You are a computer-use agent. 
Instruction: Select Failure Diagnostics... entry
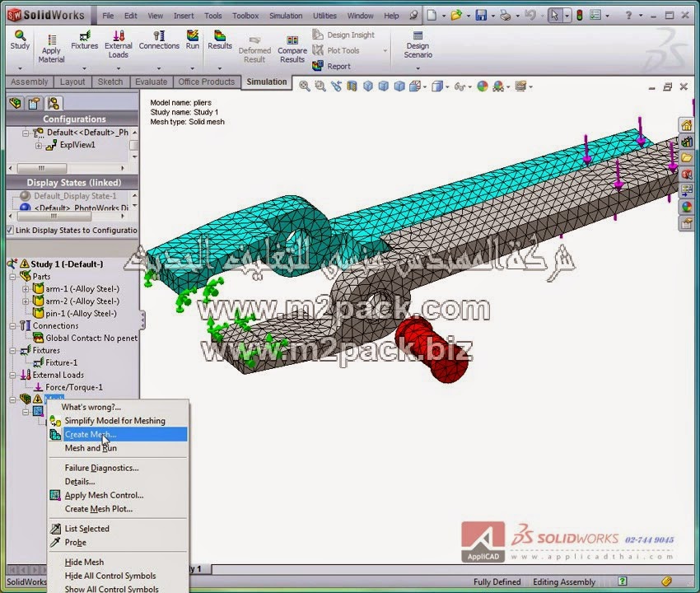click(118, 468)
